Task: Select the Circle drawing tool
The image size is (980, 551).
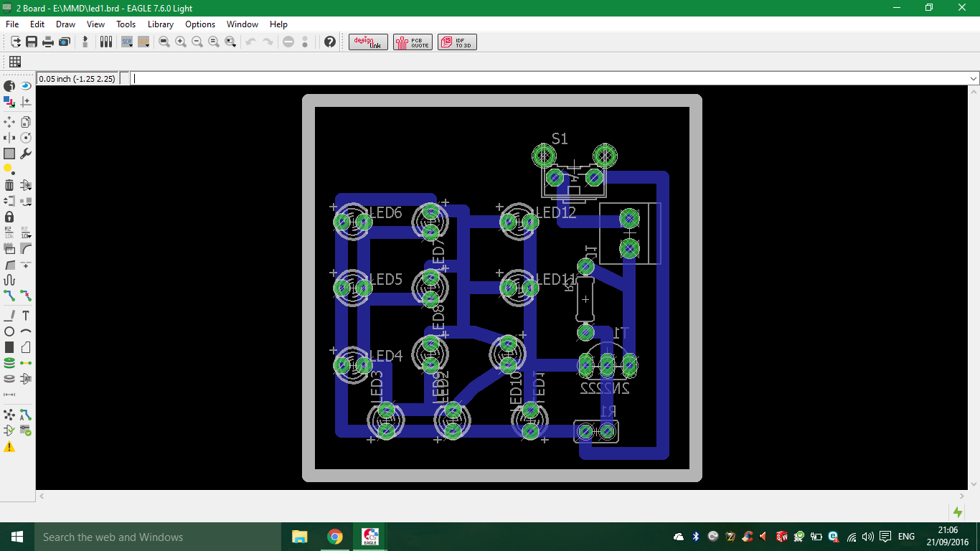Action: (x=9, y=331)
